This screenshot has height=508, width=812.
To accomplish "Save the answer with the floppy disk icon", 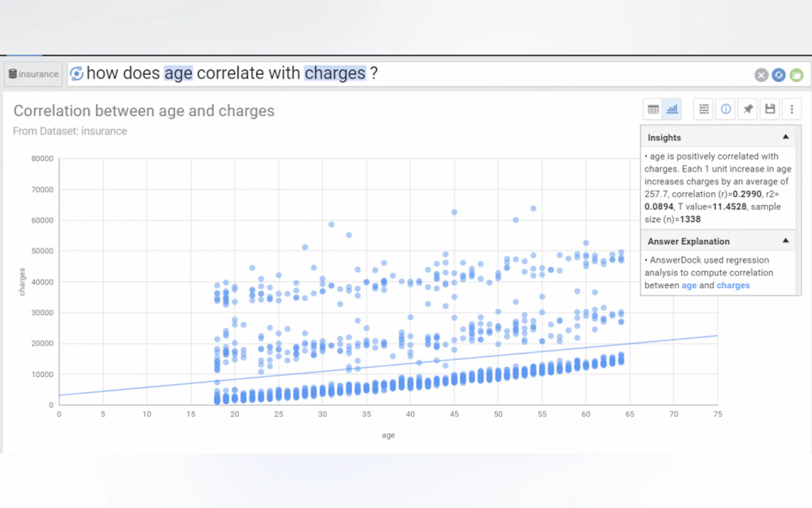I will (770, 109).
